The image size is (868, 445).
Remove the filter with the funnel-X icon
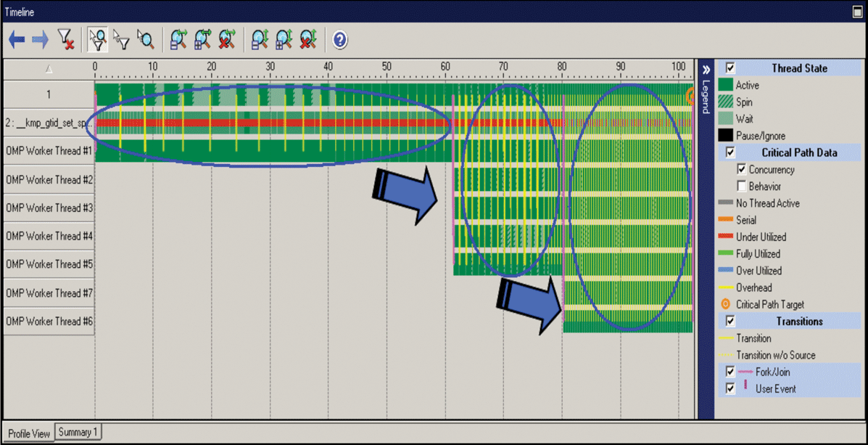[66, 40]
